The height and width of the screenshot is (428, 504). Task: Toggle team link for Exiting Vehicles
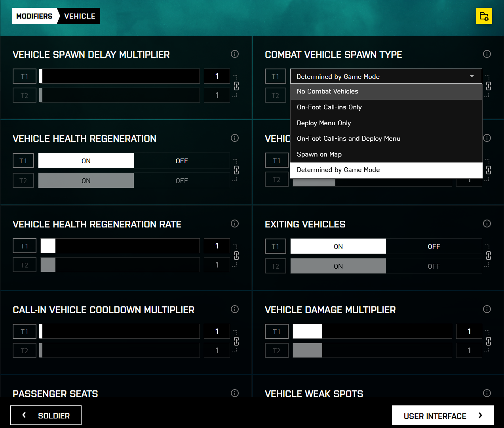click(488, 256)
